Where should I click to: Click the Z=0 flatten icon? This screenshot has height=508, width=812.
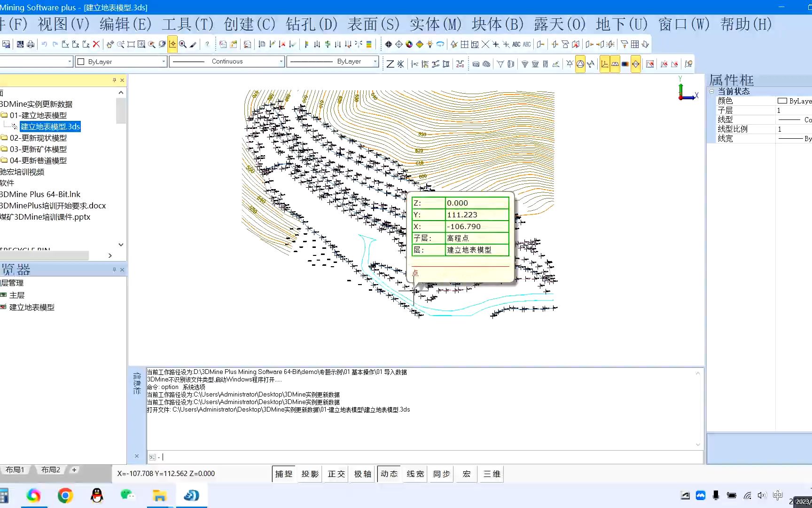pyautogui.click(x=460, y=64)
